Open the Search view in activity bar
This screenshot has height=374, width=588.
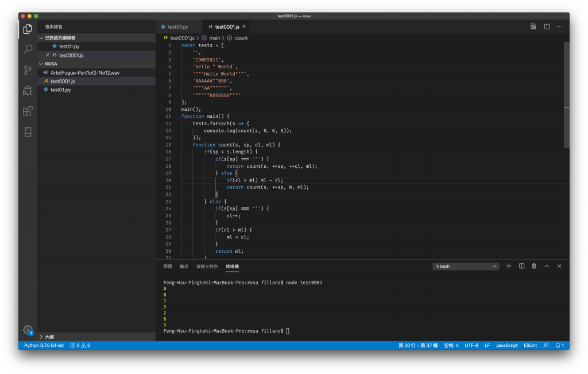click(28, 49)
